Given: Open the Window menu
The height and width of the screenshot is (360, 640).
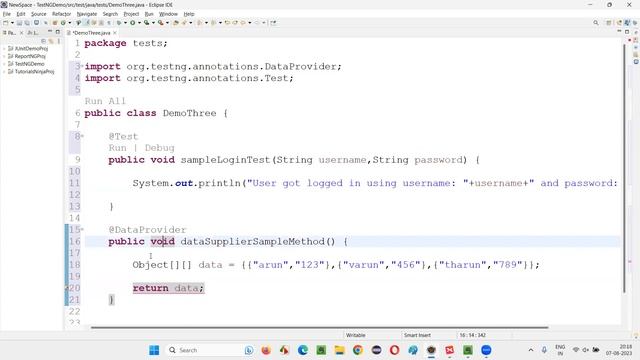Looking at the screenshot, I should point(168,14).
